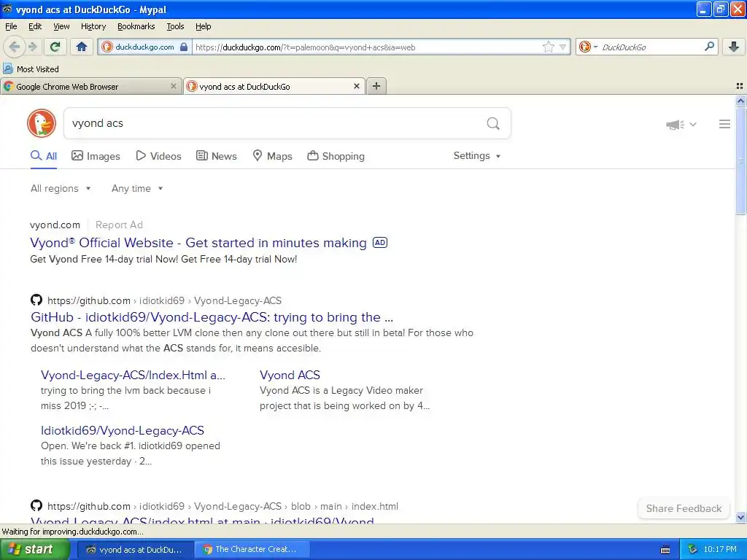
Task: Select the All results tab
Action: [44, 156]
